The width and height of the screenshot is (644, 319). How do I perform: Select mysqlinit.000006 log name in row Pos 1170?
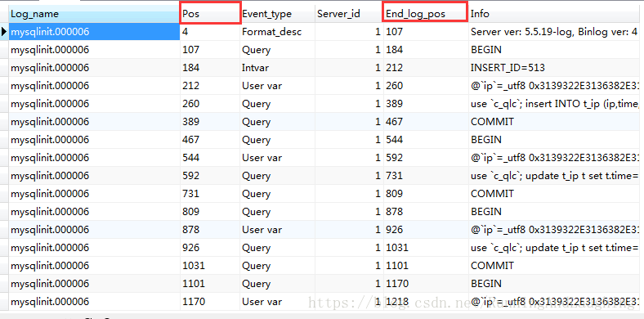click(95, 302)
